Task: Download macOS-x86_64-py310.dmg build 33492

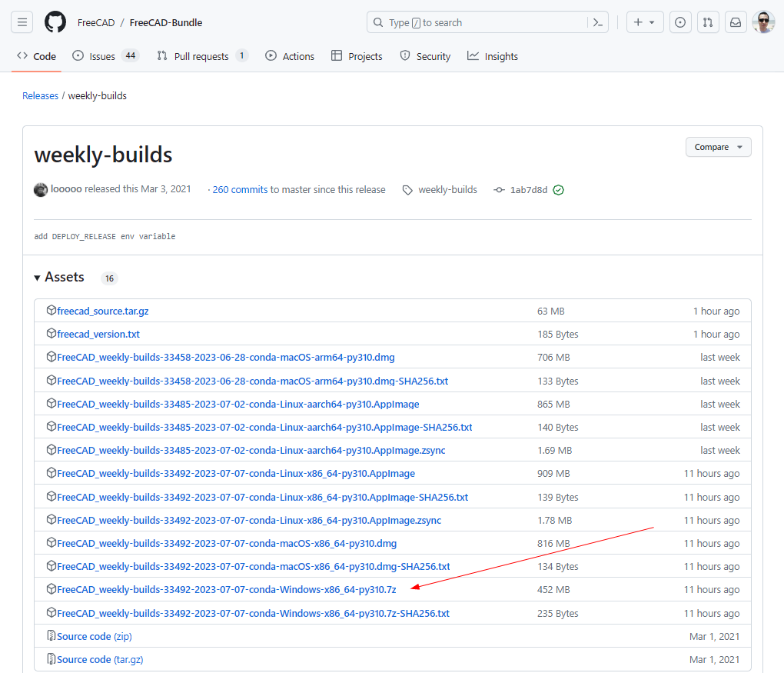Action: [227, 544]
